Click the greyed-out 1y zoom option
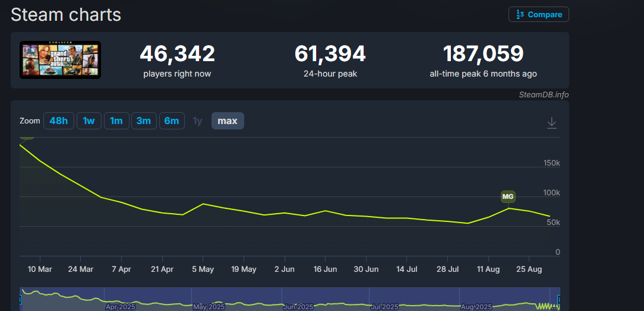Image resolution: width=644 pixels, height=311 pixels. pos(197,121)
